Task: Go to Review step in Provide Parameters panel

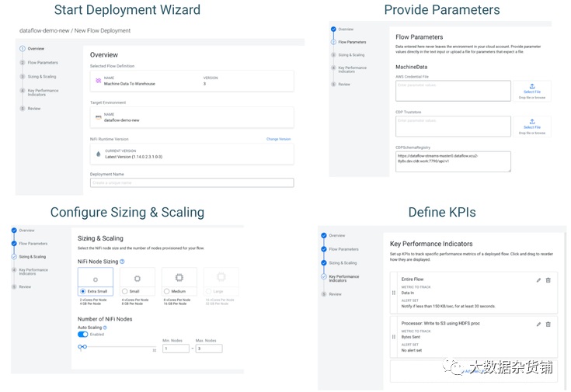Action: pyautogui.click(x=344, y=84)
